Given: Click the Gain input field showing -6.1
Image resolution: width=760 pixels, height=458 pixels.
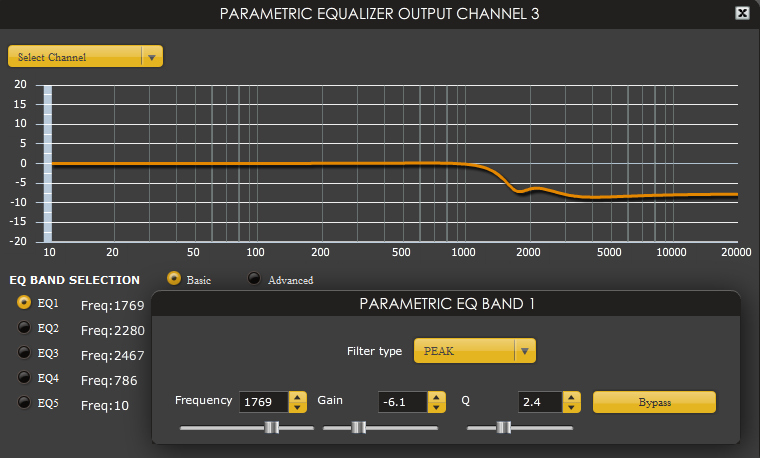Looking at the screenshot, I should coord(403,402).
